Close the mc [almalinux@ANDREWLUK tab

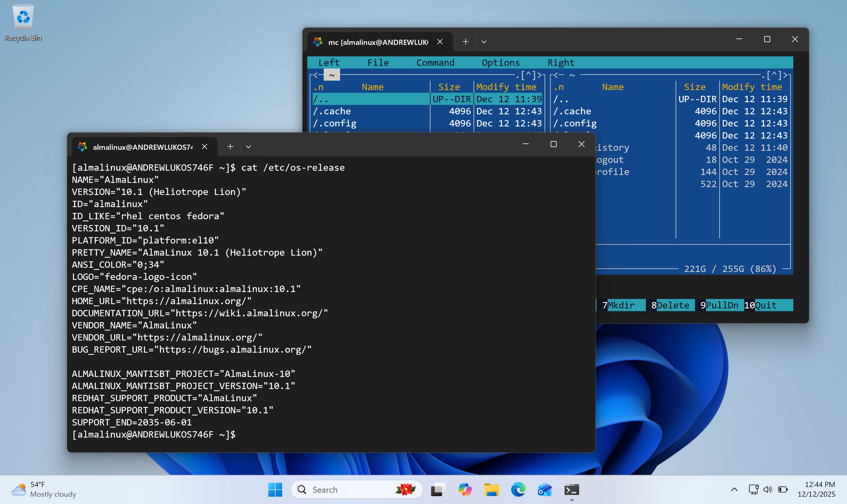point(440,42)
